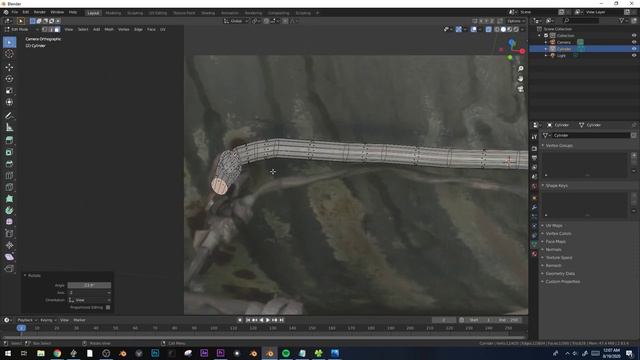The image size is (640, 360).
Task: Select the Knife tool
Action: [x=9, y=187]
